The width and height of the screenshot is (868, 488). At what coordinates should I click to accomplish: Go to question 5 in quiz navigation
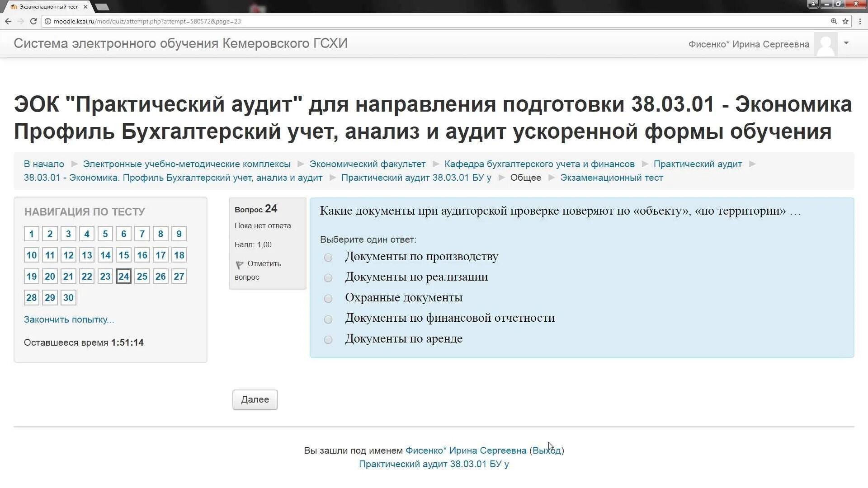coord(105,234)
